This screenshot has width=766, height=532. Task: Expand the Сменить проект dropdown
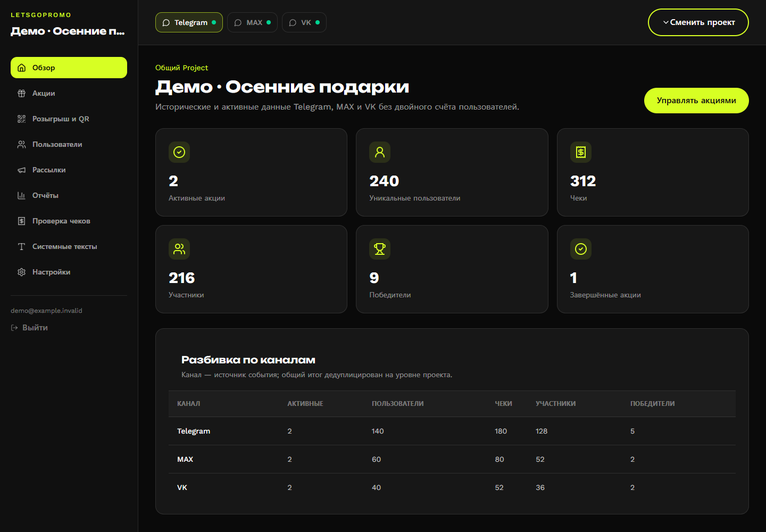pos(698,22)
